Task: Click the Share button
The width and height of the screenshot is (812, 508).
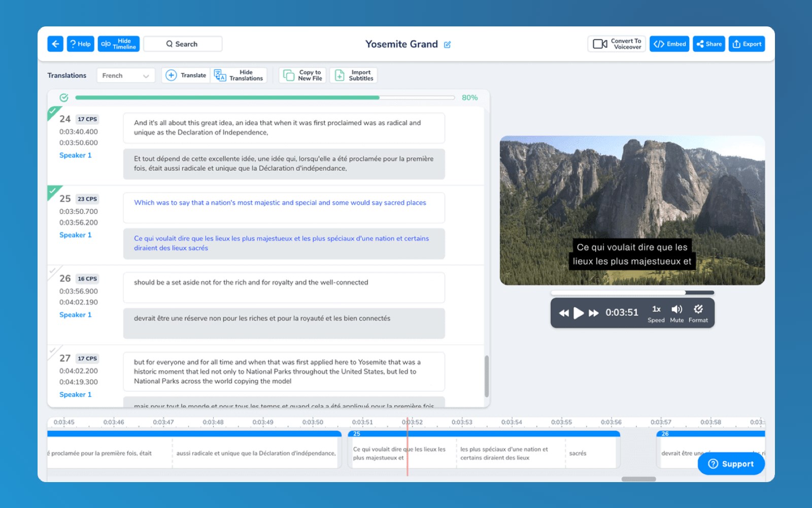Action: point(709,44)
